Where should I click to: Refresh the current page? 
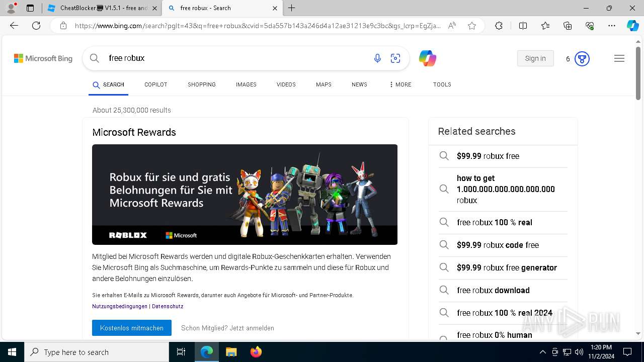tap(36, 26)
